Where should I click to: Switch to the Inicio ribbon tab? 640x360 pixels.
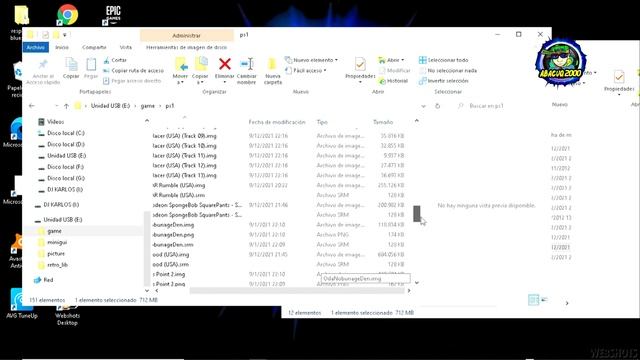coord(62,47)
